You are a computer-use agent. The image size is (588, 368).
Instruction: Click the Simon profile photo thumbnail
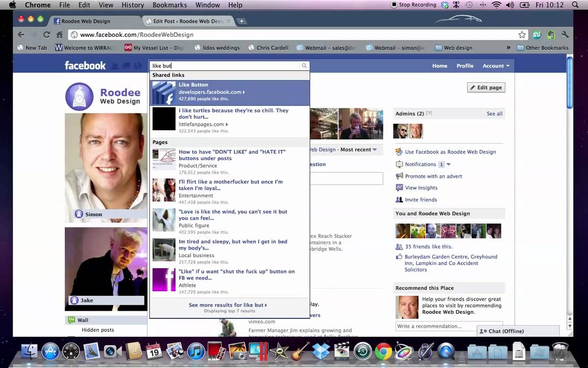click(x=106, y=167)
